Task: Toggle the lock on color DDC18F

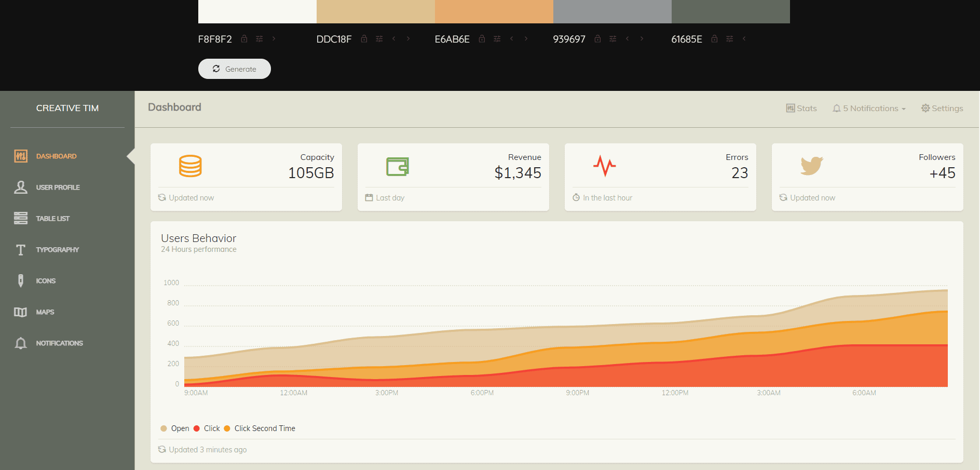Action: tap(364, 39)
